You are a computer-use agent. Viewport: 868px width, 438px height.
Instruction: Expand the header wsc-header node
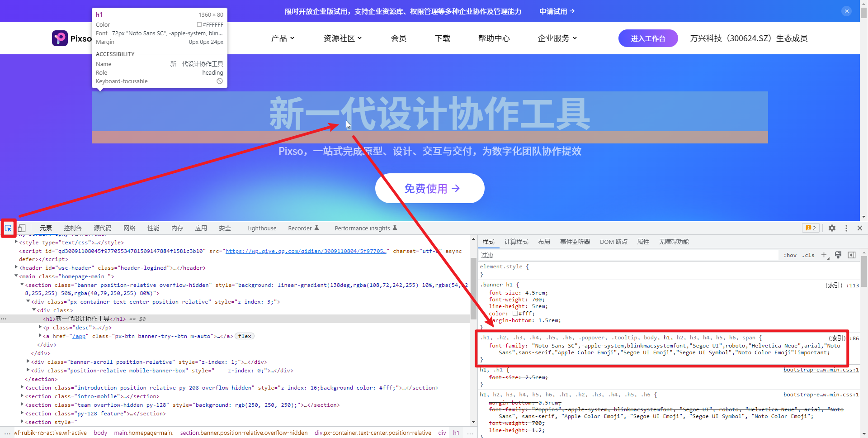tap(16, 267)
